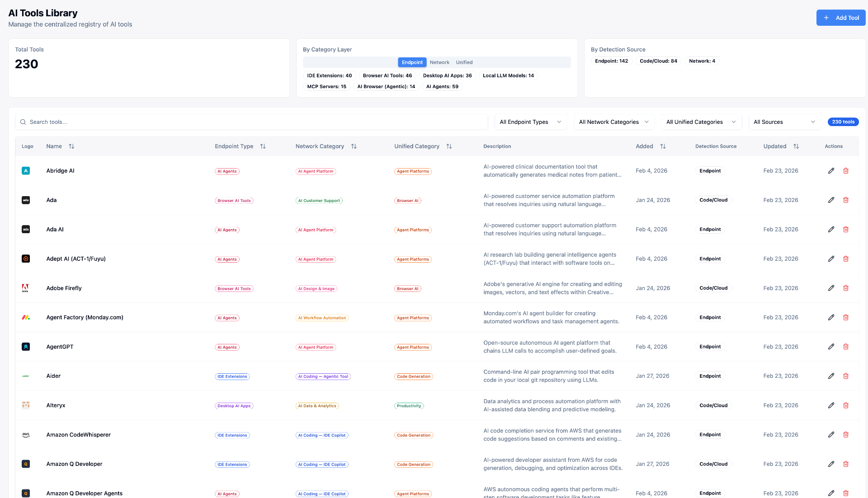Edit Agent Factory (Monday.com) entry
This screenshot has height=498, width=868.
pos(831,317)
